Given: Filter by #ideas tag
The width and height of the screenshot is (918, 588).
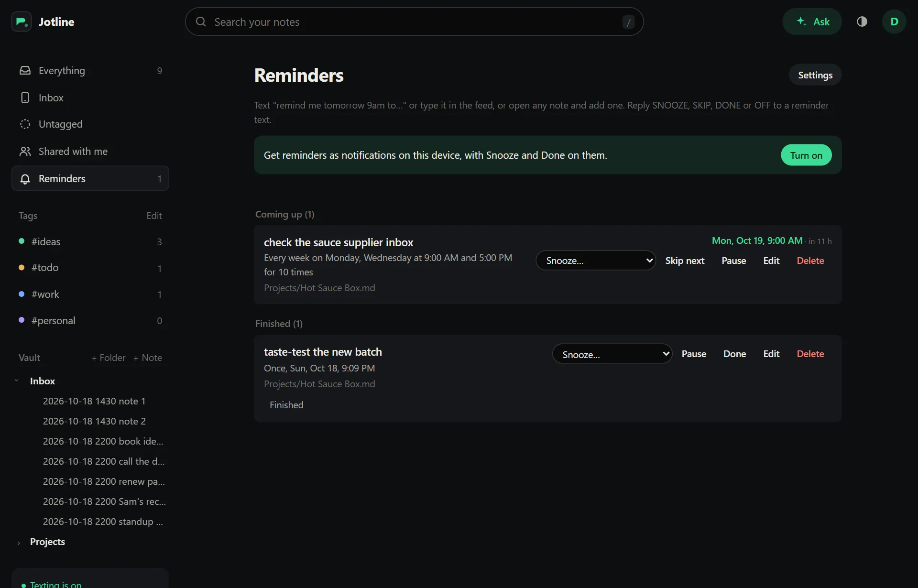Looking at the screenshot, I should pyautogui.click(x=90, y=241).
